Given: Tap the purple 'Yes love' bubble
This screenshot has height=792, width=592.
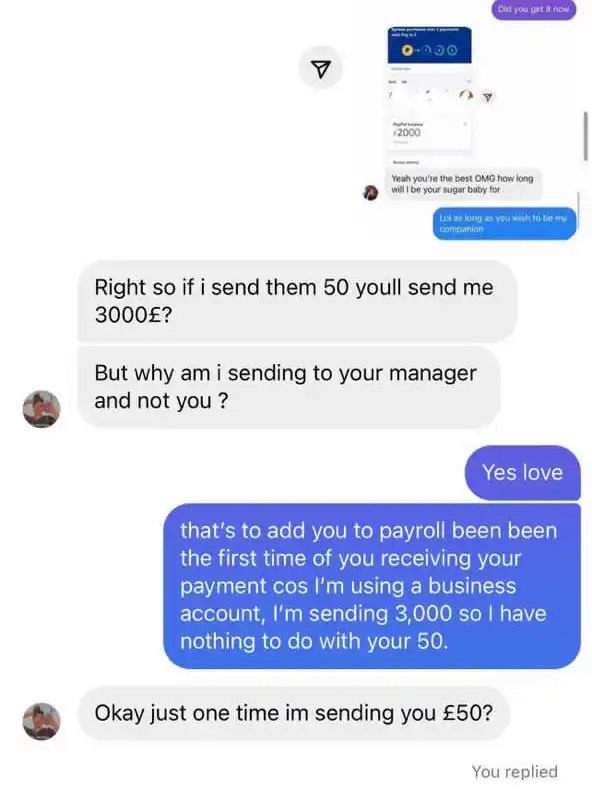Looking at the screenshot, I should click(522, 473).
